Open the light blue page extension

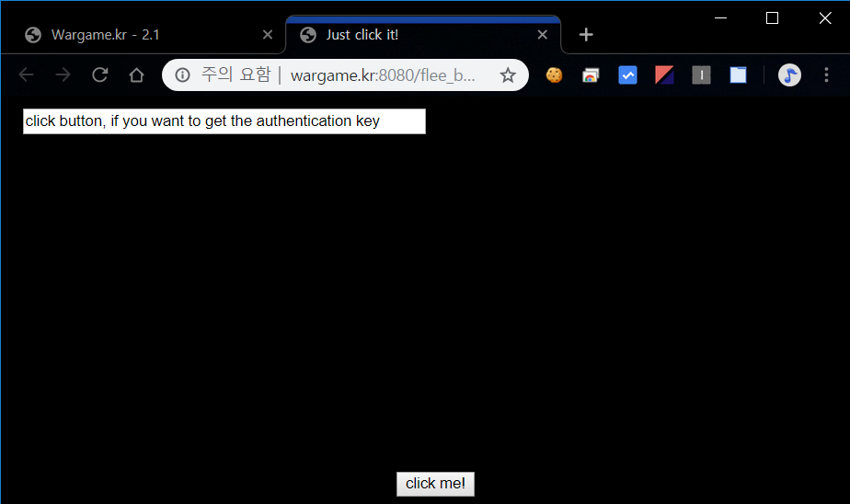[739, 74]
